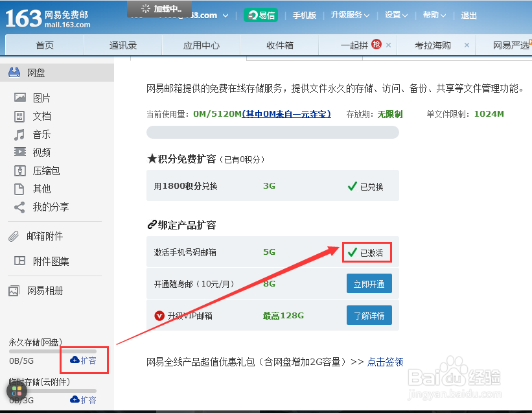Click the 永久存储(网盘) usage bar
Image resolution: width=532 pixels, height=413 pixels.
pos(52,351)
